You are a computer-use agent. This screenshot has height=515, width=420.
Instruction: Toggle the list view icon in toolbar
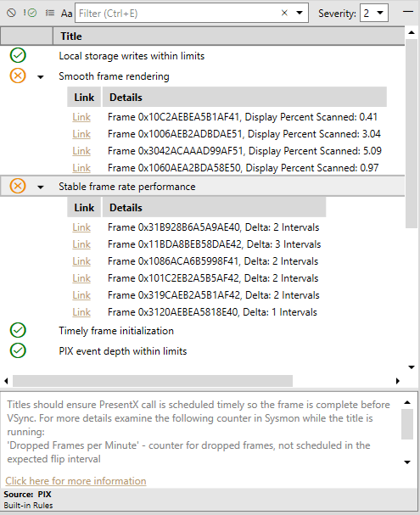50,13
